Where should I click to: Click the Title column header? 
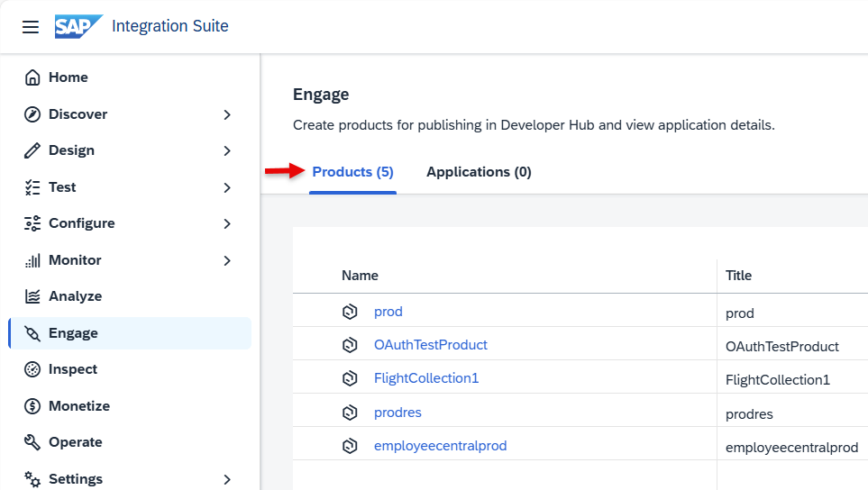pos(738,276)
